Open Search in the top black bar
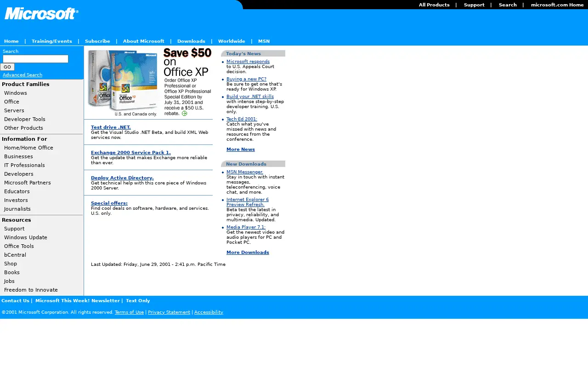The image size is (588, 368). point(508,5)
